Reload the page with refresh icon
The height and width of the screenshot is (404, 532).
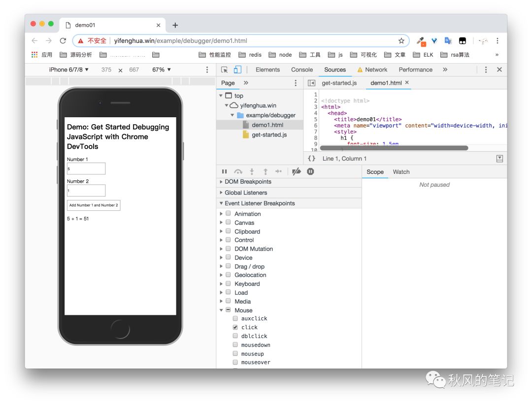[x=63, y=41]
